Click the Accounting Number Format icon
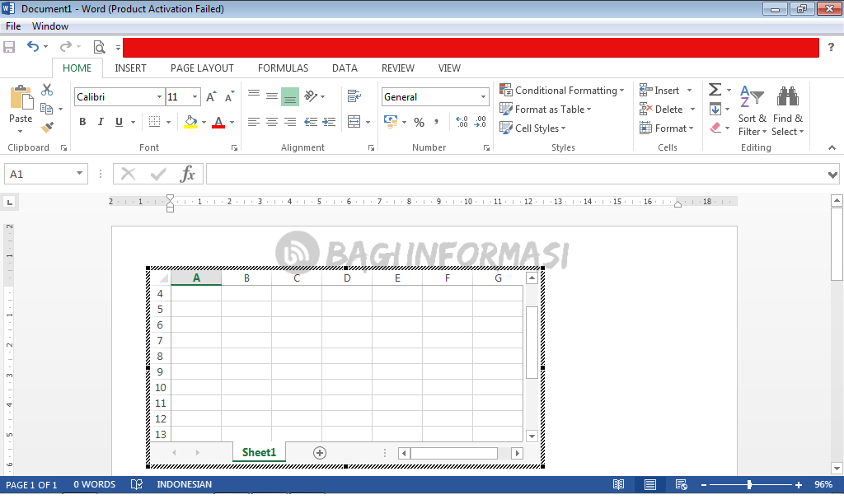 click(x=390, y=122)
